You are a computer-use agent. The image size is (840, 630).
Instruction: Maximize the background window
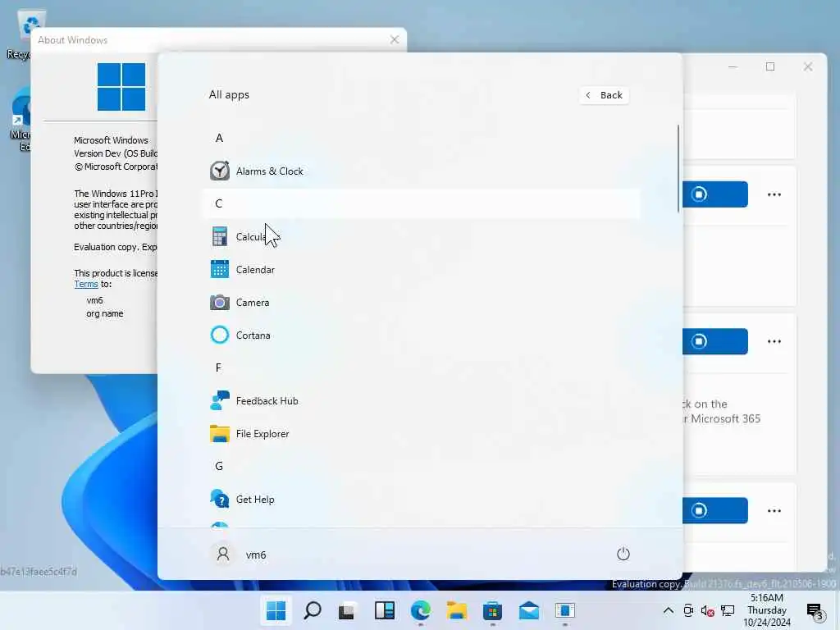click(770, 66)
